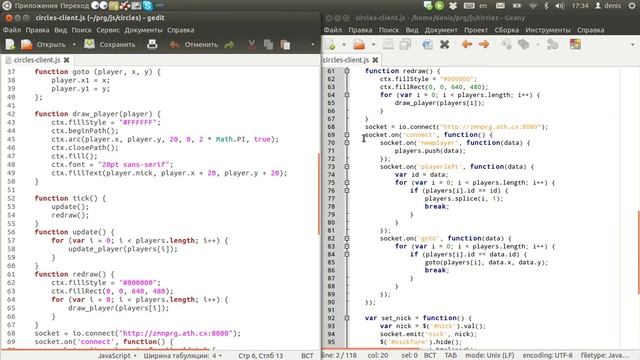
Task: Expand the recent files arrow beside Открыть
Action: pyautogui.click(x=74, y=44)
